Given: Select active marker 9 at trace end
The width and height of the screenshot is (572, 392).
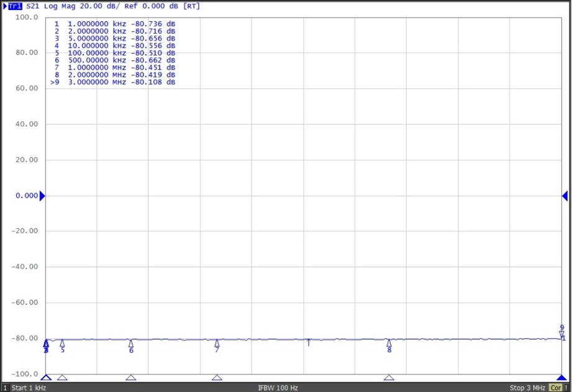Looking at the screenshot, I should coord(562,333).
